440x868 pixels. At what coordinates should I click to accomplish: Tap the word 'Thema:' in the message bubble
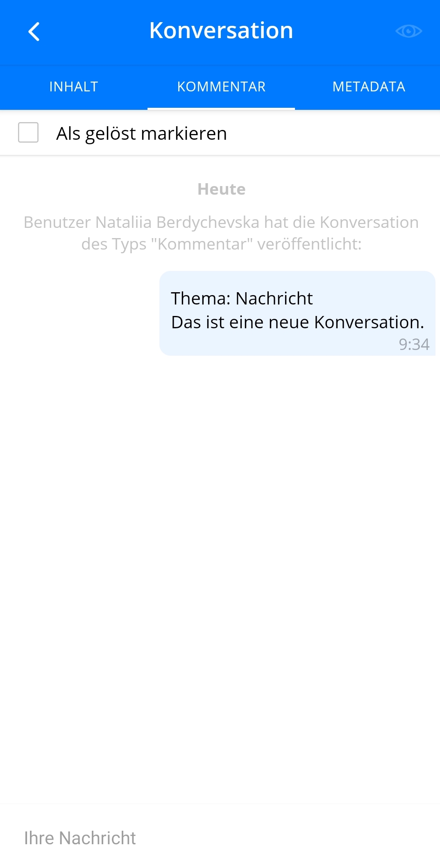pyautogui.click(x=201, y=298)
